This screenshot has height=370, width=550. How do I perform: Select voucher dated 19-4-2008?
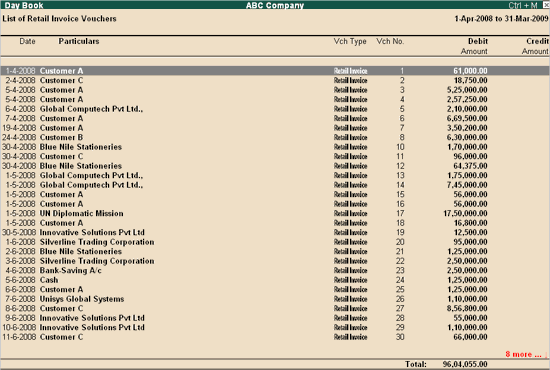click(275, 128)
